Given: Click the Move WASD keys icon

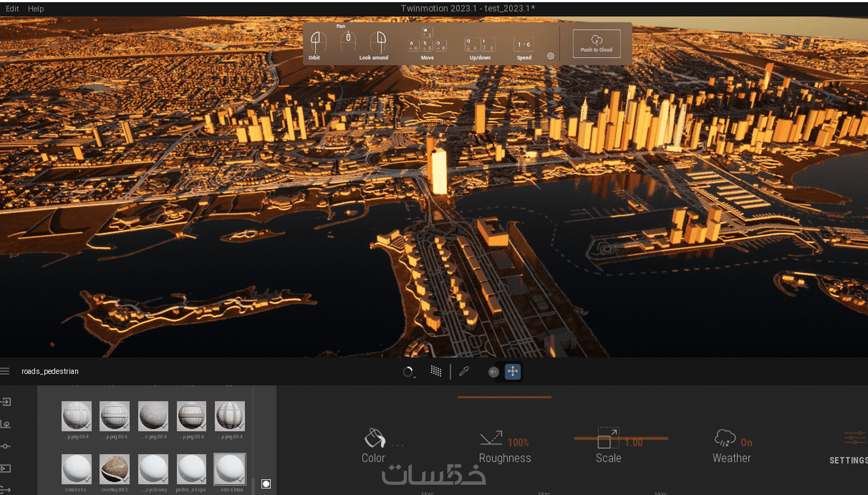Looking at the screenshot, I should 427,40.
